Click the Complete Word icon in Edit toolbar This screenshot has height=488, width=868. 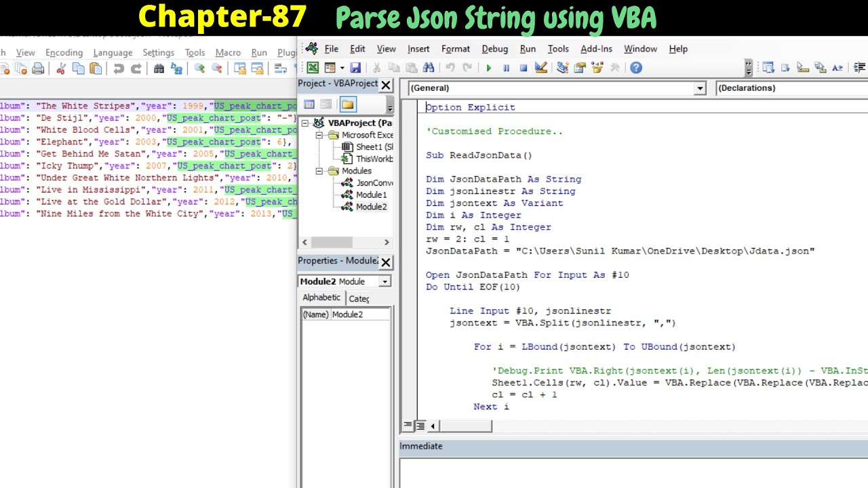(x=837, y=68)
